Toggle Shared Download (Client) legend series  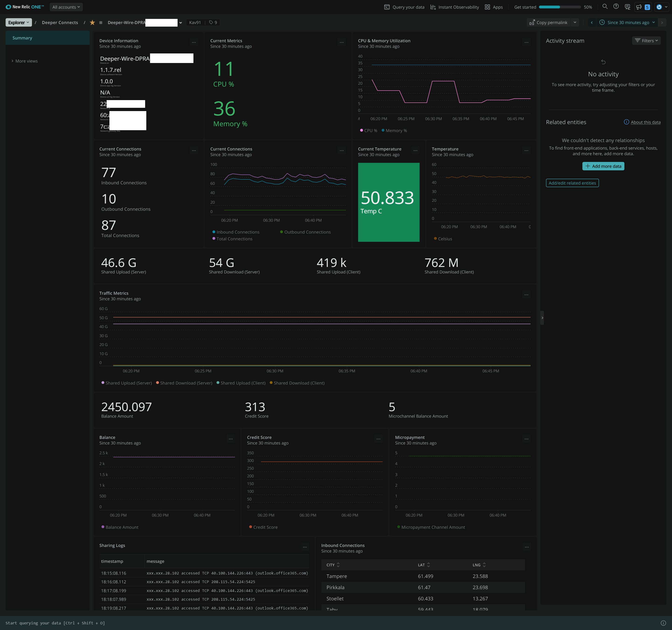click(x=297, y=383)
